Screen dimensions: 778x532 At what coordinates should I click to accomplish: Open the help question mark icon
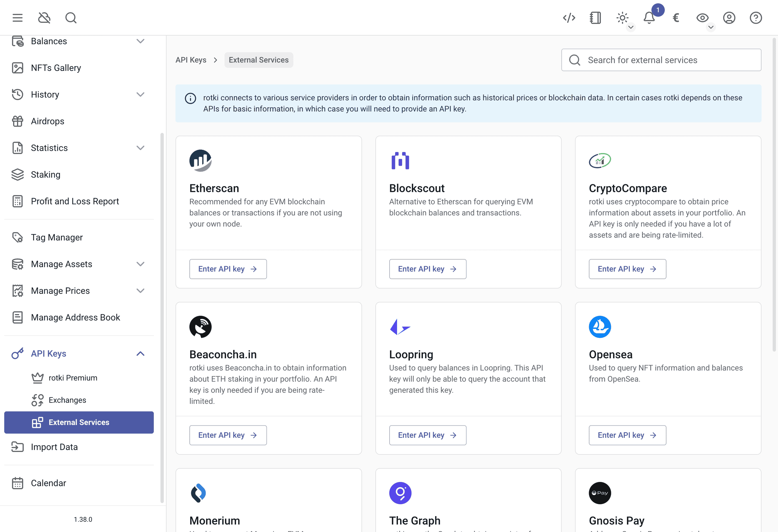[756, 18]
